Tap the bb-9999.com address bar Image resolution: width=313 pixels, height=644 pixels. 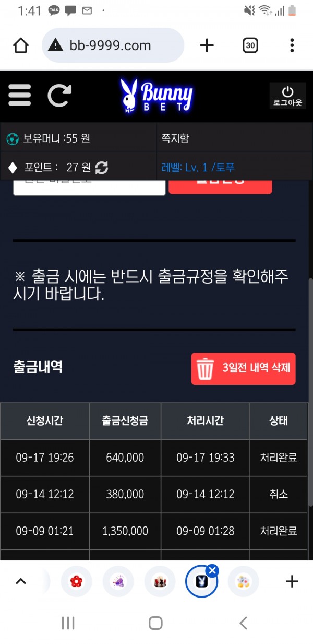[113, 45]
